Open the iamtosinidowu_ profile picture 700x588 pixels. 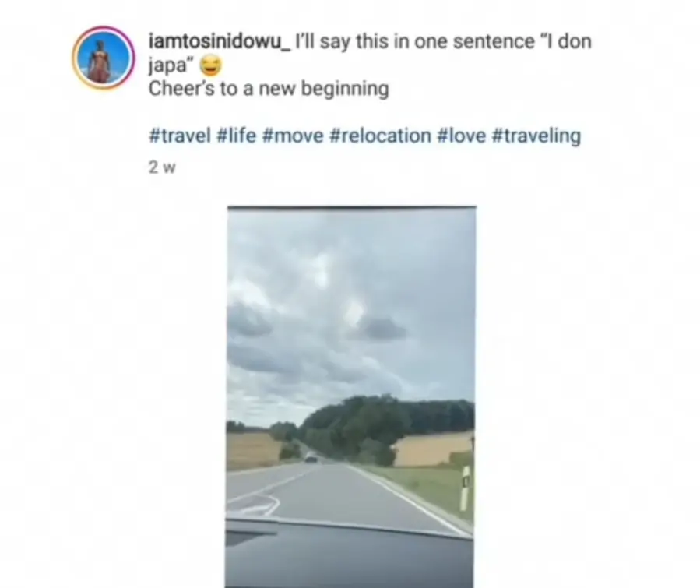click(x=103, y=58)
